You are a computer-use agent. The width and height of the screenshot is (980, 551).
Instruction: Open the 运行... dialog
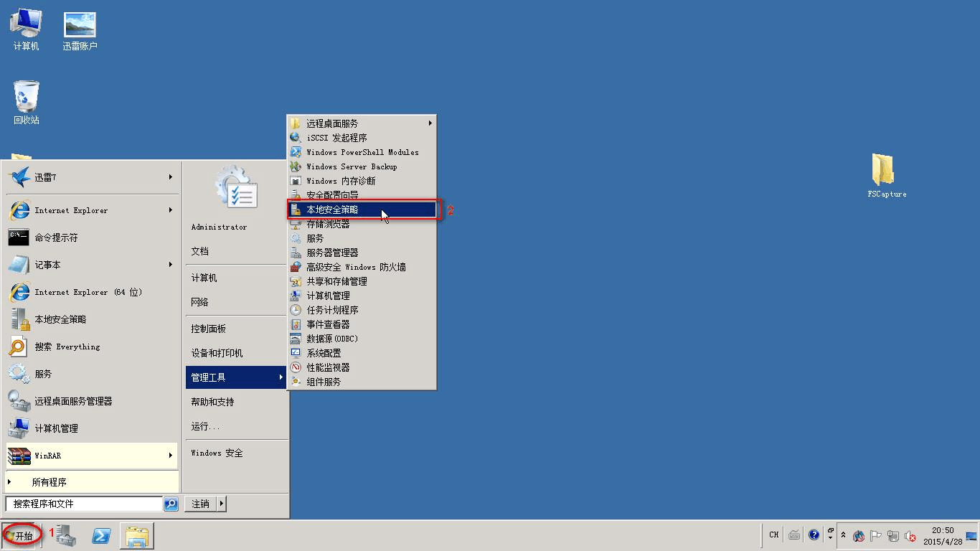point(237,426)
